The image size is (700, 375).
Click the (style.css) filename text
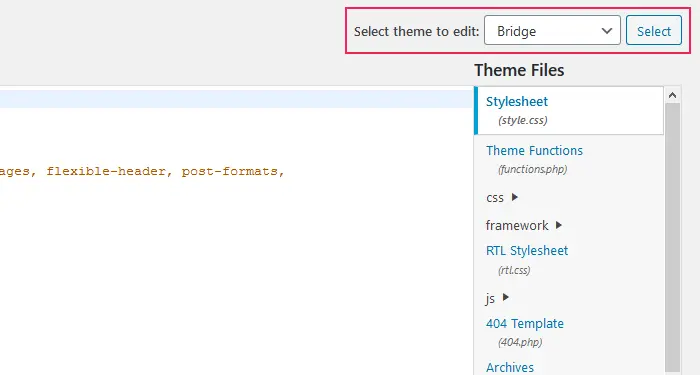(x=523, y=120)
